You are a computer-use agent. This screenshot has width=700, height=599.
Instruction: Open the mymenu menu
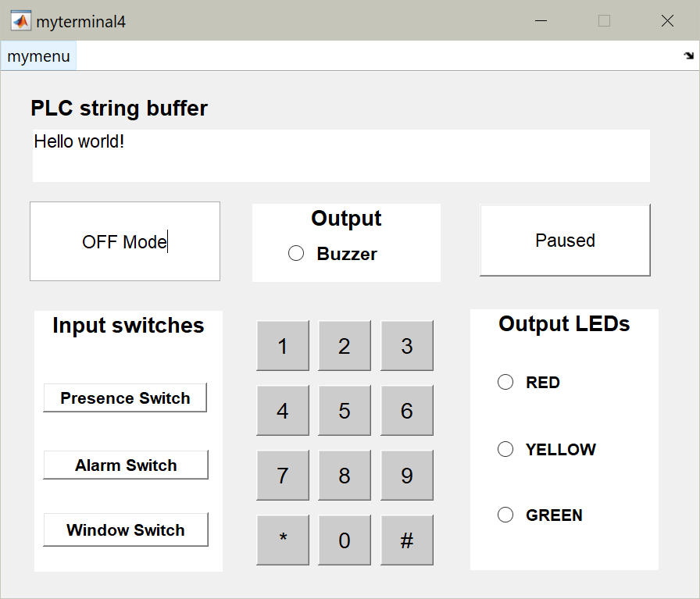click(38, 56)
